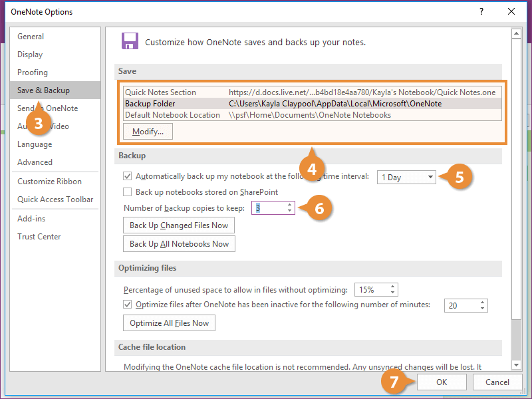Image resolution: width=532 pixels, height=399 pixels.
Task: Switch to the Proofing category
Action: 33,72
